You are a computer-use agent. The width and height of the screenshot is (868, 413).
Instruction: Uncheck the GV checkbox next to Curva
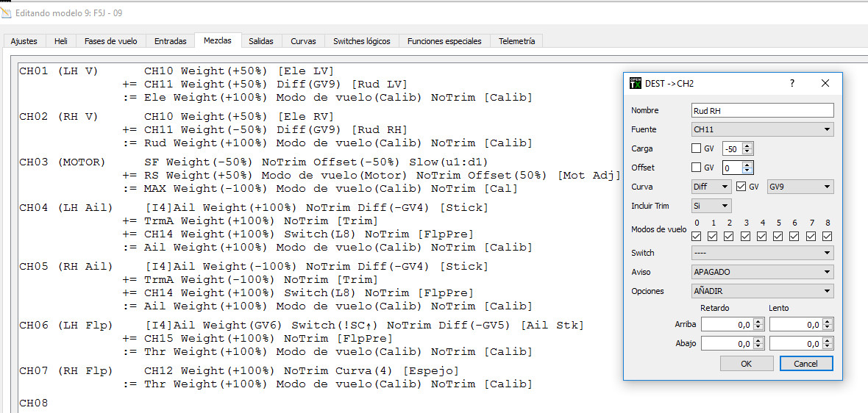(x=741, y=187)
